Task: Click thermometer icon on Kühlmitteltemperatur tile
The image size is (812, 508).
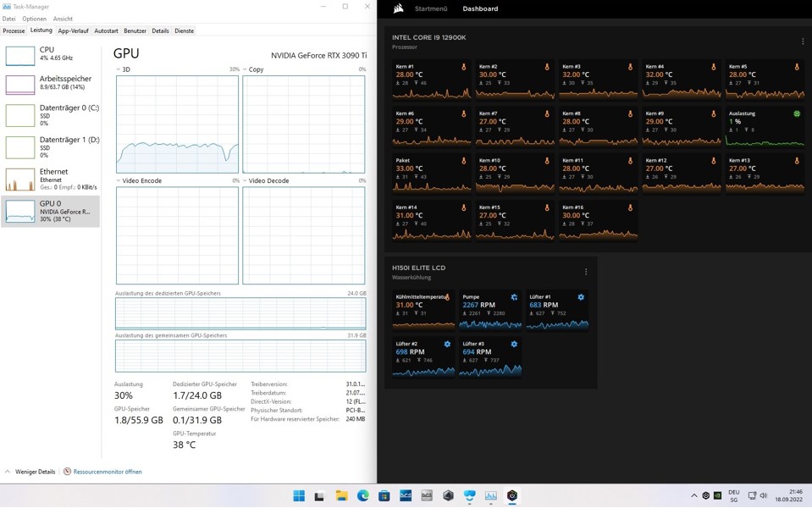Action: tap(447, 297)
